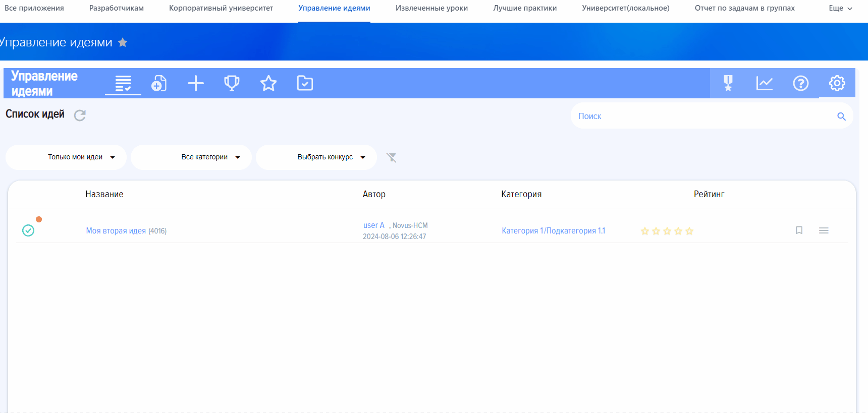Click the green status checkmark of idea
Image resolution: width=868 pixels, height=413 pixels.
[x=28, y=230]
